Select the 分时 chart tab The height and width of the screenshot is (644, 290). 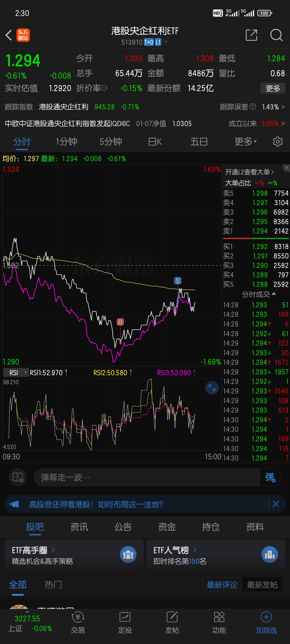point(22,141)
